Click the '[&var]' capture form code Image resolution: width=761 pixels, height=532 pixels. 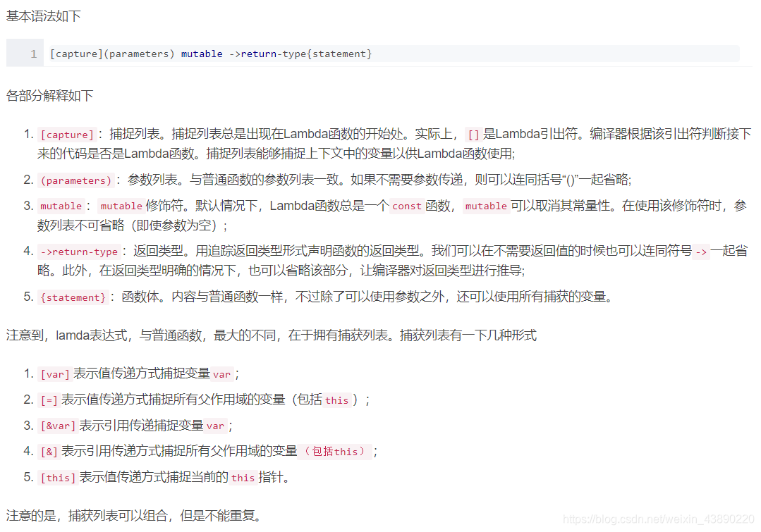pyautogui.click(x=59, y=426)
